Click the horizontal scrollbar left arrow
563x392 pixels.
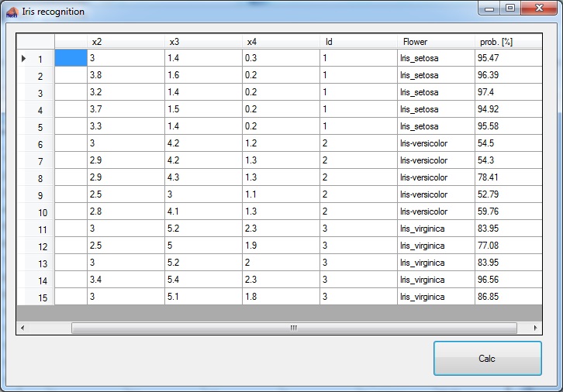click(x=22, y=328)
